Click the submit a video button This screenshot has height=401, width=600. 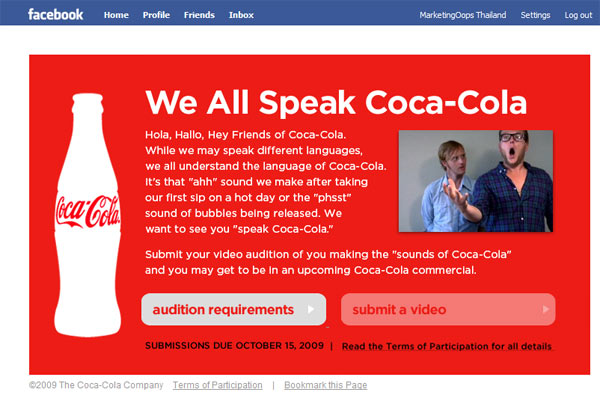[x=448, y=309]
